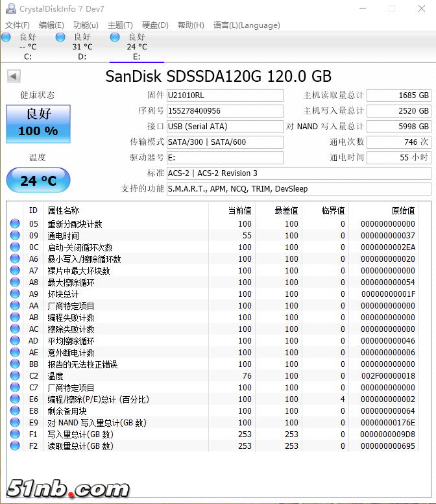The height and width of the screenshot is (504, 436).
Task: Click the blue status dot for attribute E6
Action: coord(15,399)
